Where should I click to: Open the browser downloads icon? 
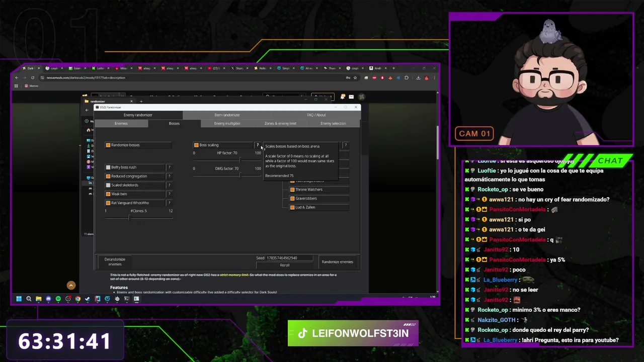(418, 77)
